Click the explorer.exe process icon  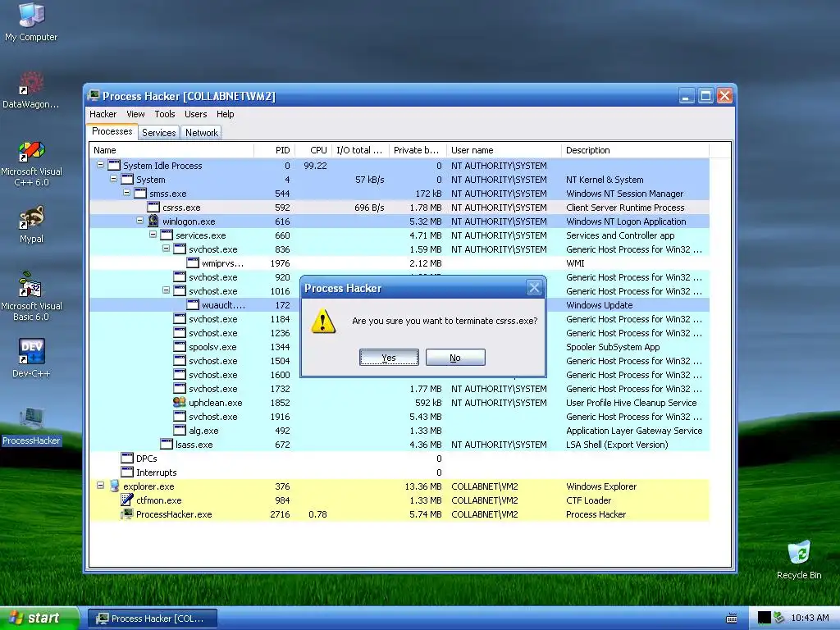(x=114, y=486)
